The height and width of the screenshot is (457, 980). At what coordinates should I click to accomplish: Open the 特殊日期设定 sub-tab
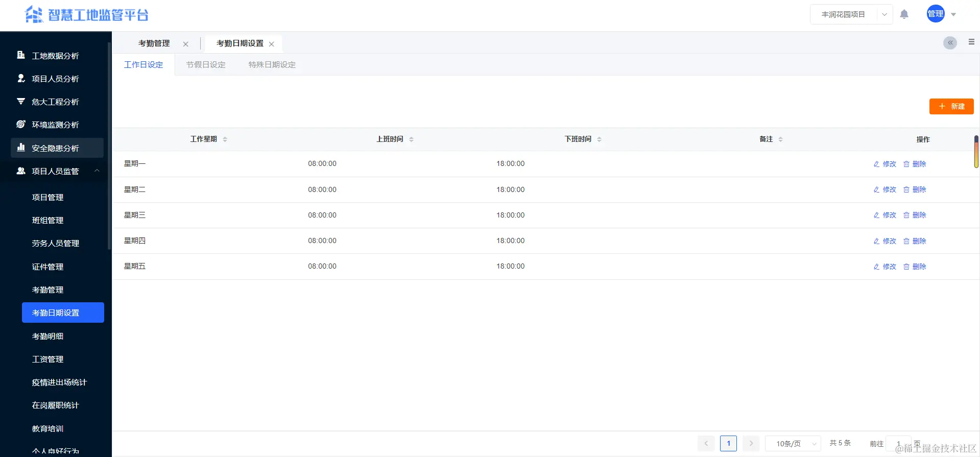coord(272,65)
